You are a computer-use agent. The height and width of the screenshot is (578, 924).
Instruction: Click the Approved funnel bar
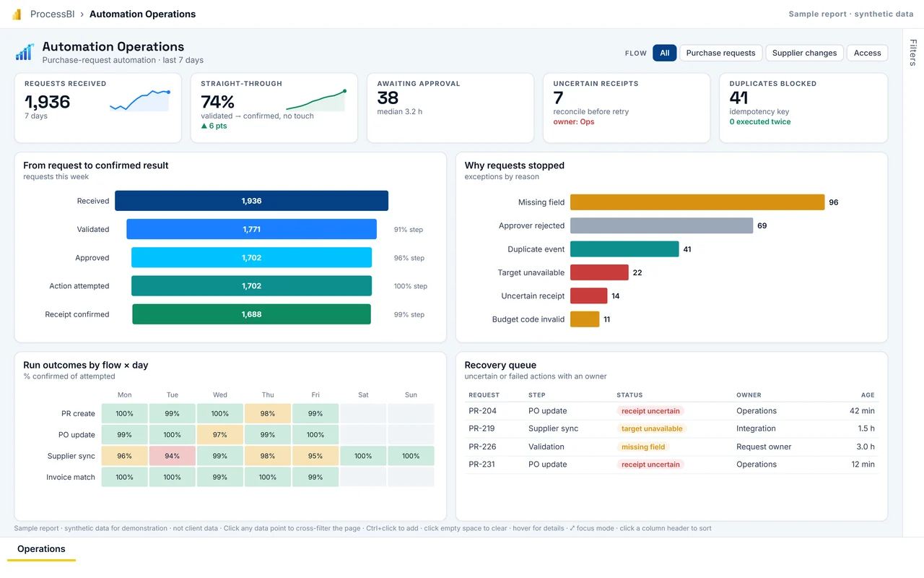tap(251, 257)
